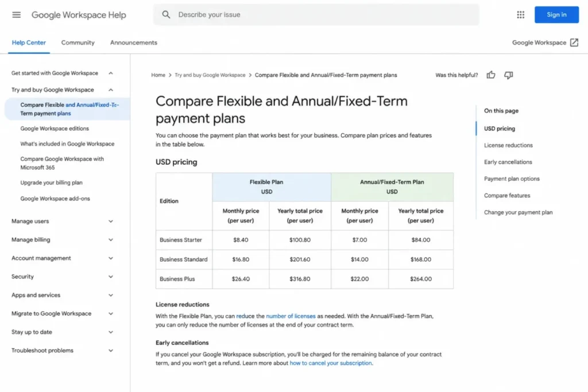Click the $7.00 price cell
588x392 pixels.
pos(359,240)
